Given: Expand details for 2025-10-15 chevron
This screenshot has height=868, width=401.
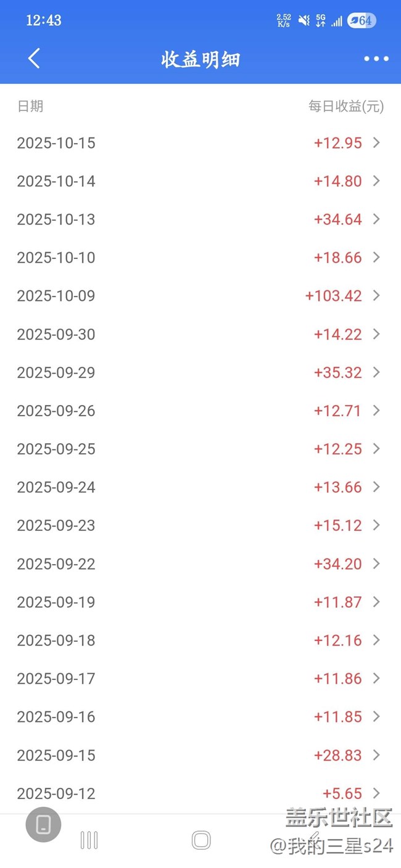Looking at the screenshot, I should (377, 143).
